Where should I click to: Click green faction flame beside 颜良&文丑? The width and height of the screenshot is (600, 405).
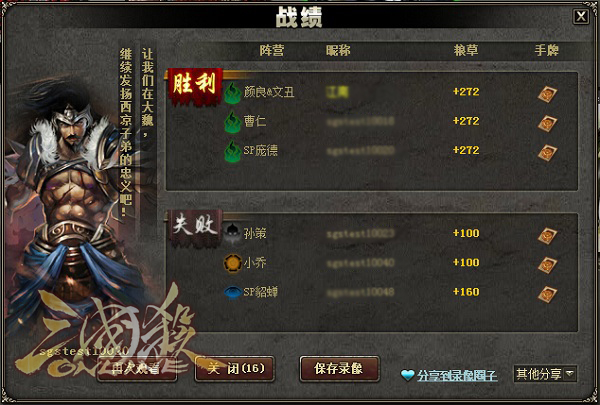(x=232, y=93)
